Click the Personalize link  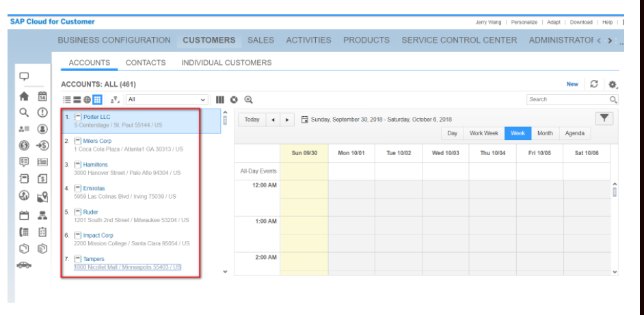tap(524, 22)
